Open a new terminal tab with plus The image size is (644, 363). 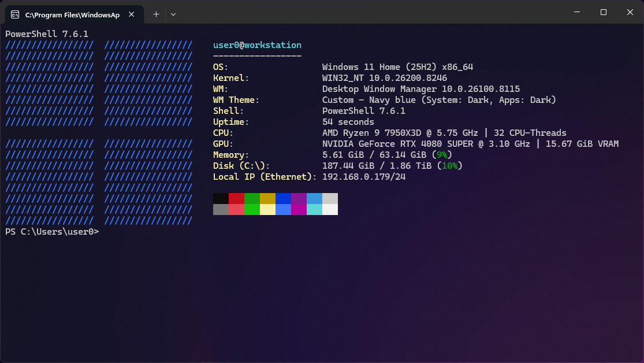156,14
